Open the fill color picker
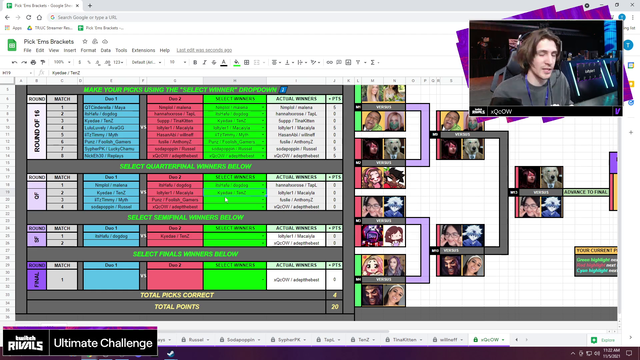The height and width of the screenshot is (360, 640). (x=236, y=62)
